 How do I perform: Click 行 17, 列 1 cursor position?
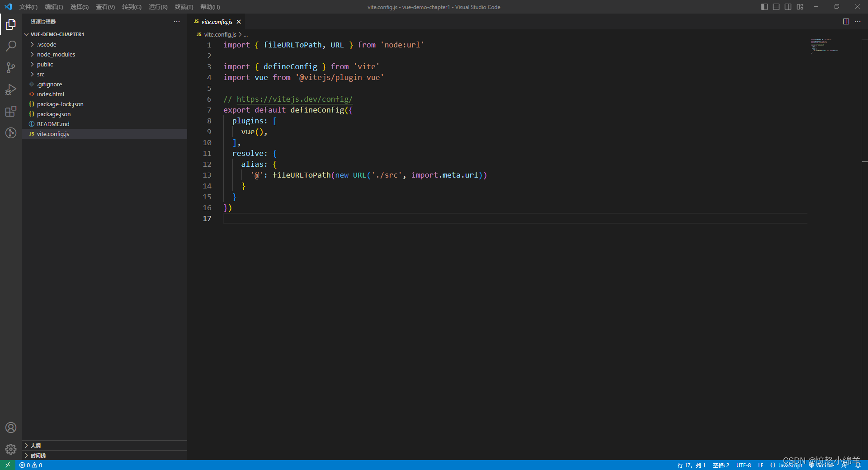691,465
